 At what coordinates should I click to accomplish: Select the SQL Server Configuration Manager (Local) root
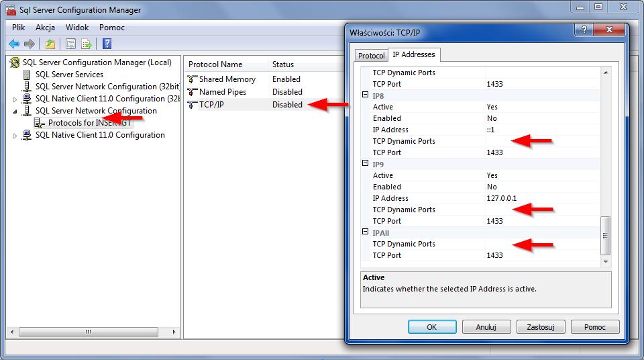97,62
